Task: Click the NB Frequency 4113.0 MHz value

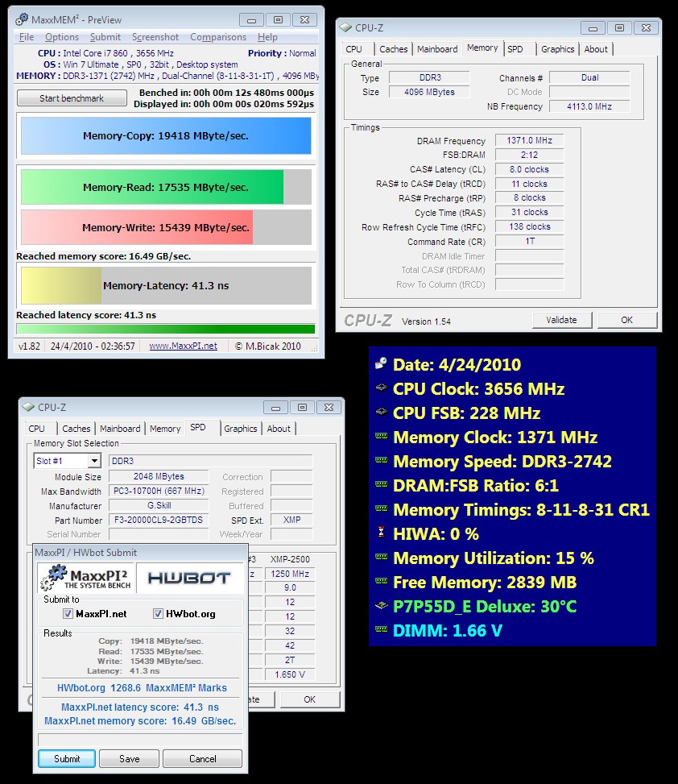Action: 589,106
